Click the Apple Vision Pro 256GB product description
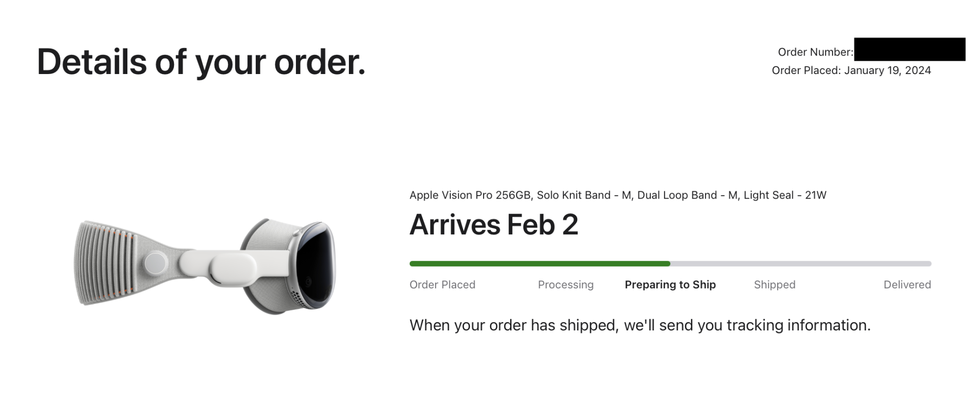 [x=618, y=195]
